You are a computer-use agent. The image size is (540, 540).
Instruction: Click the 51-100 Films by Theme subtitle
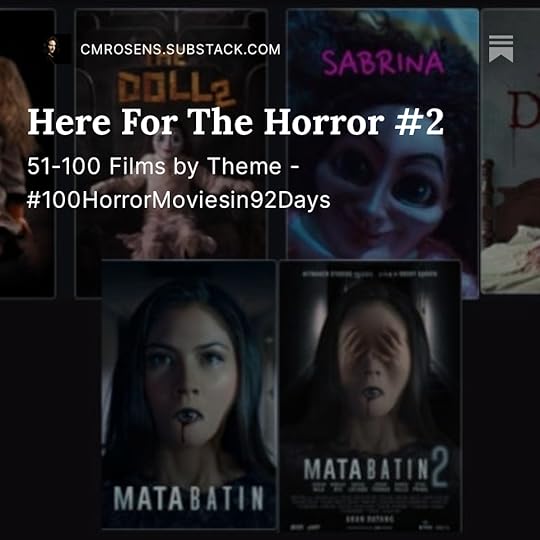click(x=163, y=166)
